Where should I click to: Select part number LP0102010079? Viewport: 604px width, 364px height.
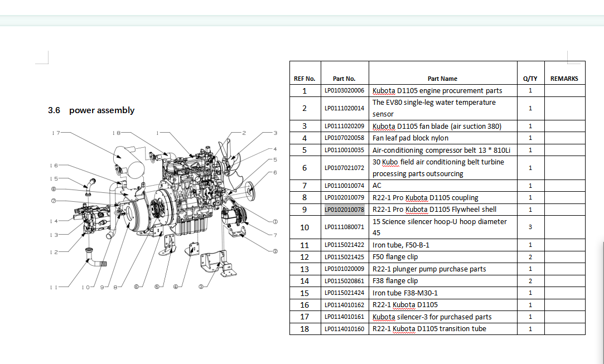pyautogui.click(x=344, y=197)
